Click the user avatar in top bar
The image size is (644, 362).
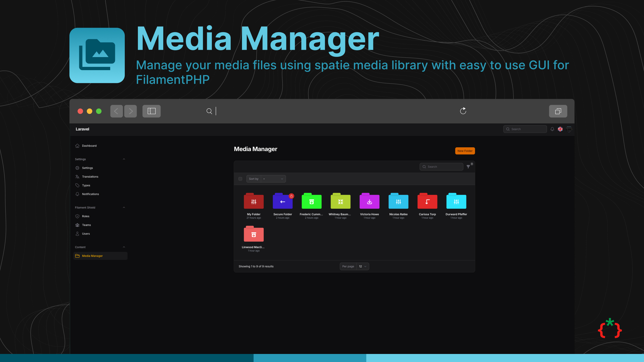click(x=569, y=129)
